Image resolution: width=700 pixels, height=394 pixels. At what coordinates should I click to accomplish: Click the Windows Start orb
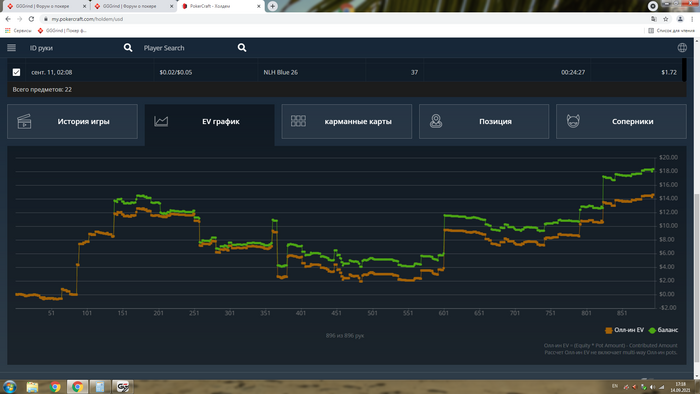9,386
